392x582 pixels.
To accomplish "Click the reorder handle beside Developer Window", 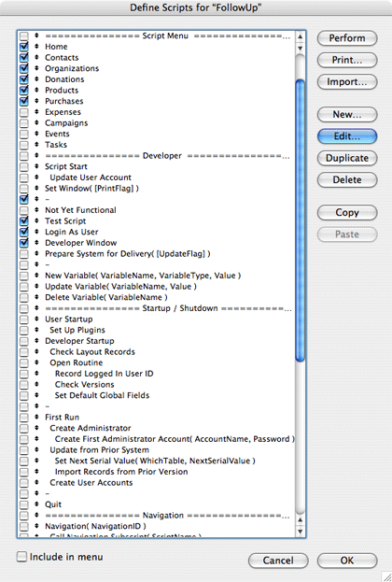I will 36,242.
